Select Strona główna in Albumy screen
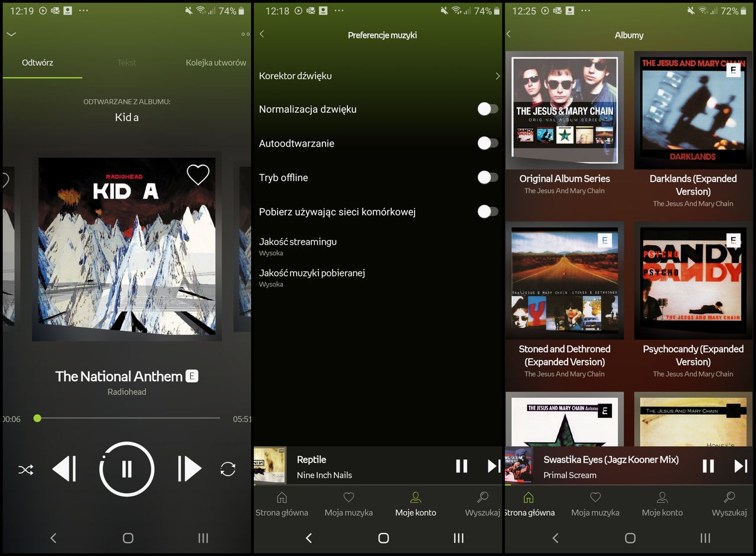The width and height of the screenshot is (756, 556). [529, 505]
